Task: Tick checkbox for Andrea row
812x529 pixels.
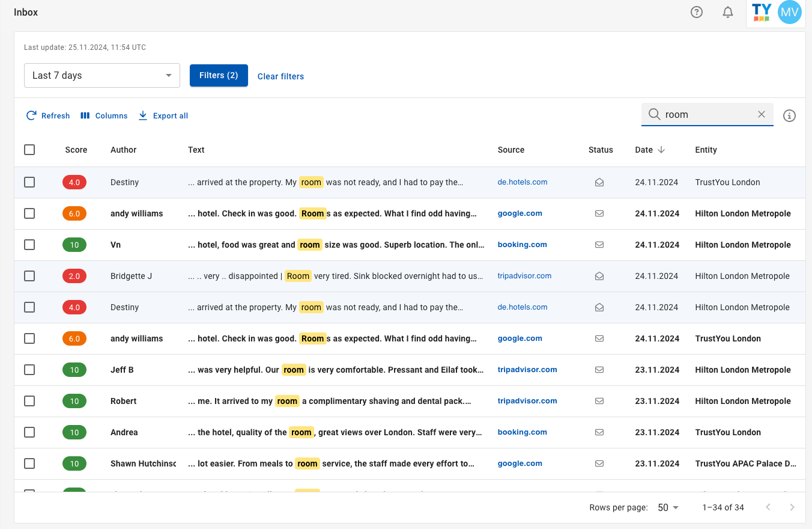Action: click(x=29, y=432)
